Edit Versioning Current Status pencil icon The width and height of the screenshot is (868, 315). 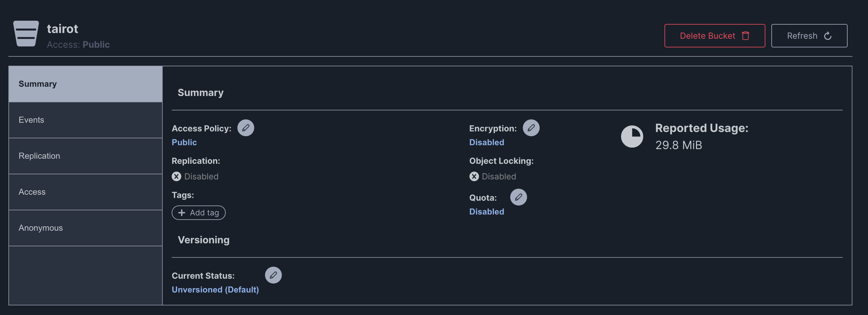(273, 275)
